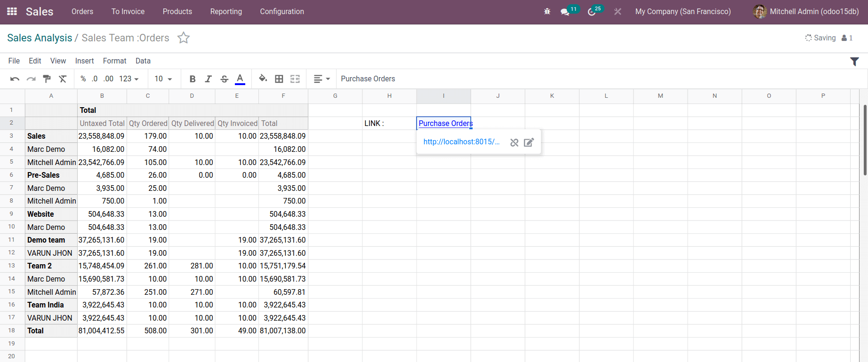Open the View menu
Screen dimensions: 868x362
tap(58, 61)
